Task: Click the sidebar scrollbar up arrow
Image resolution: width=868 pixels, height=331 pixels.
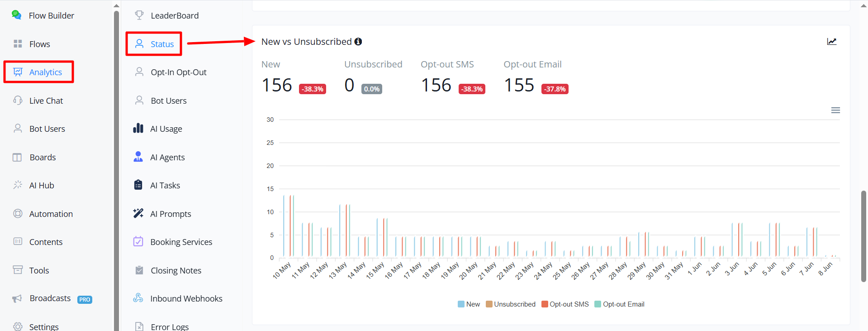Action: click(117, 5)
